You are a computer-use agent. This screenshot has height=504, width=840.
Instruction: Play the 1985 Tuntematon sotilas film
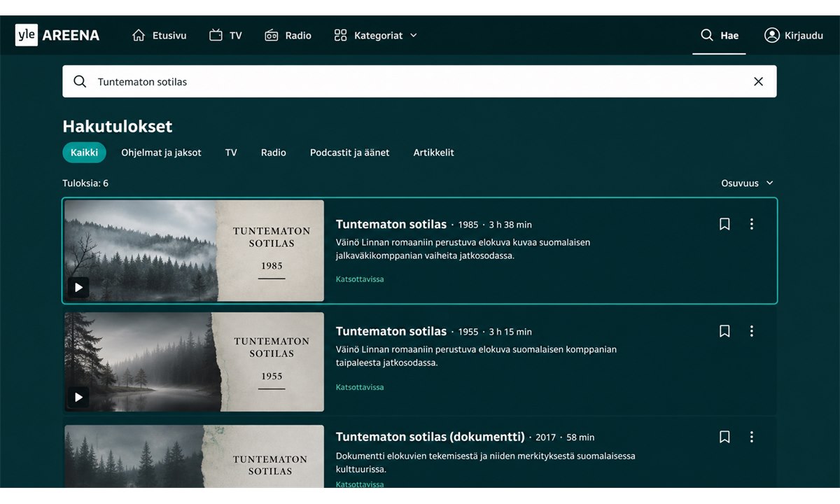[78, 287]
